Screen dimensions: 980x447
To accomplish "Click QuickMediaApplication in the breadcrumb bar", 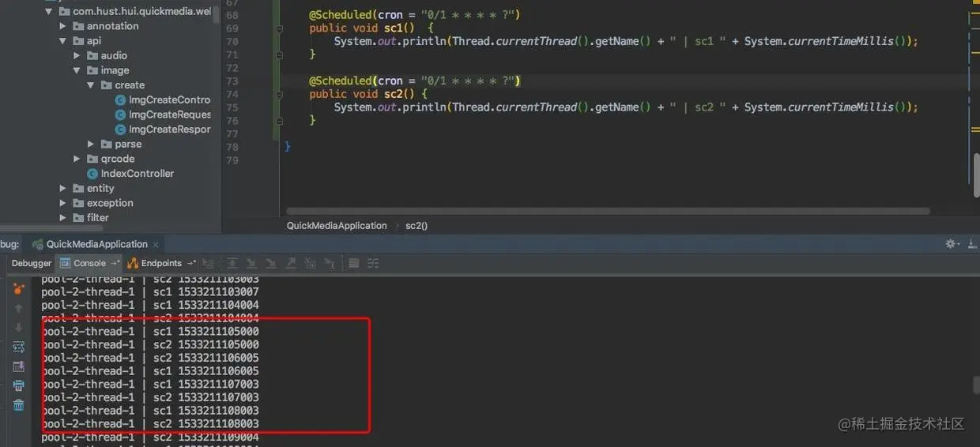I will point(337,226).
